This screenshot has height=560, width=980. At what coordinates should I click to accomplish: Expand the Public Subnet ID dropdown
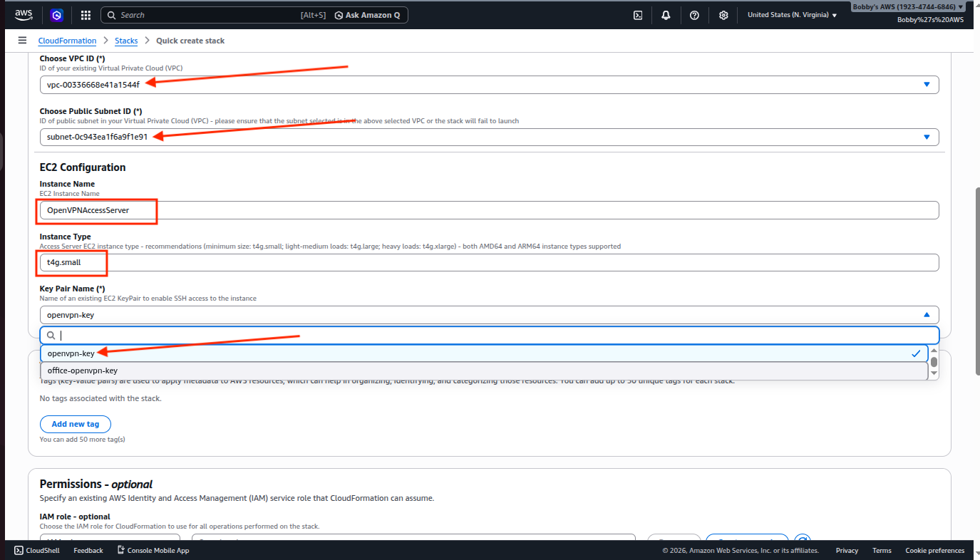489,137
